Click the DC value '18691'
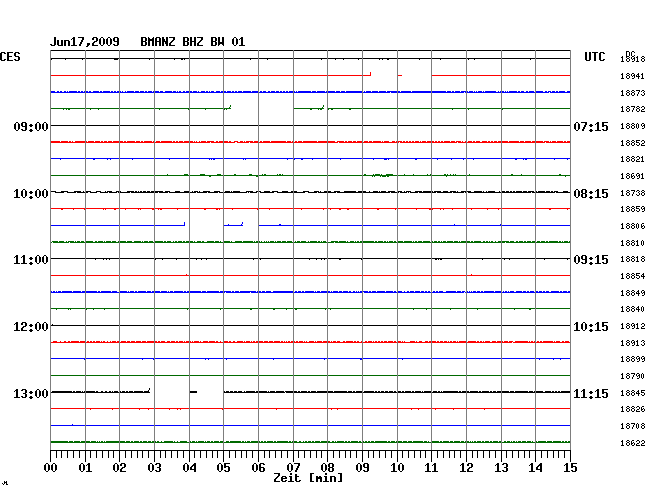Image resolution: width=650 pixels, height=494 pixels. [x=633, y=177]
